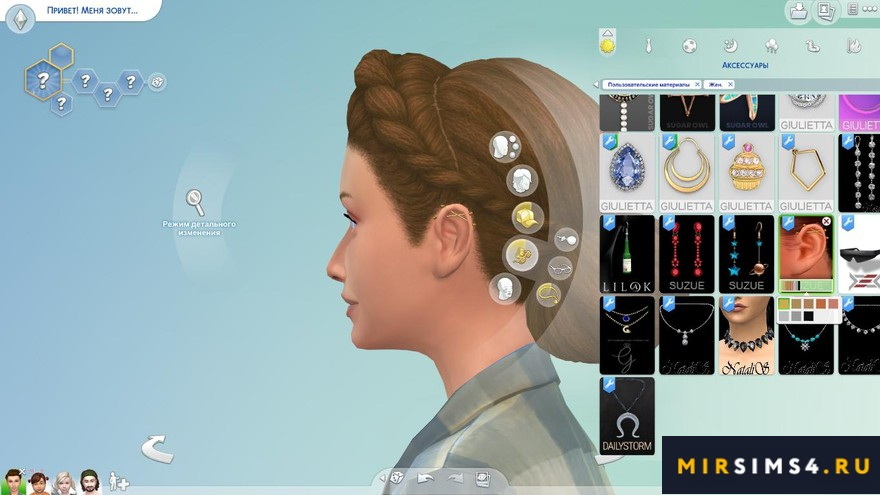Pick the copper orange color swatch
The width and height of the screenshot is (880, 495).
[821, 304]
